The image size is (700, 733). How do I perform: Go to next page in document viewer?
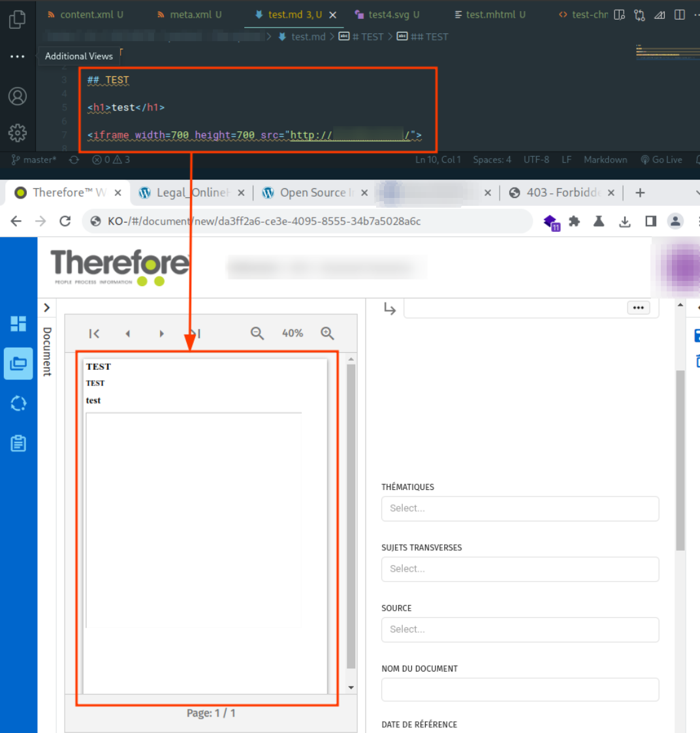pyautogui.click(x=161, y=333)
